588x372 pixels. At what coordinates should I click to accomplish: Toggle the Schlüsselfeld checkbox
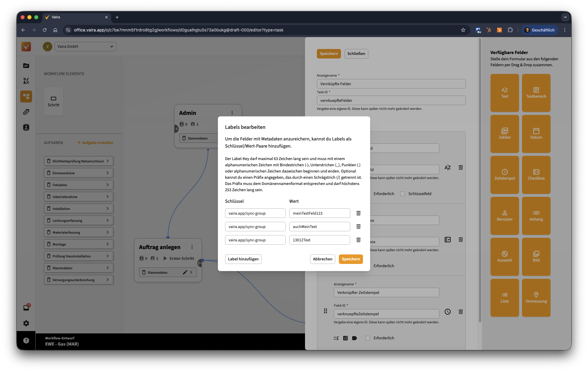[x=403, y=194]
